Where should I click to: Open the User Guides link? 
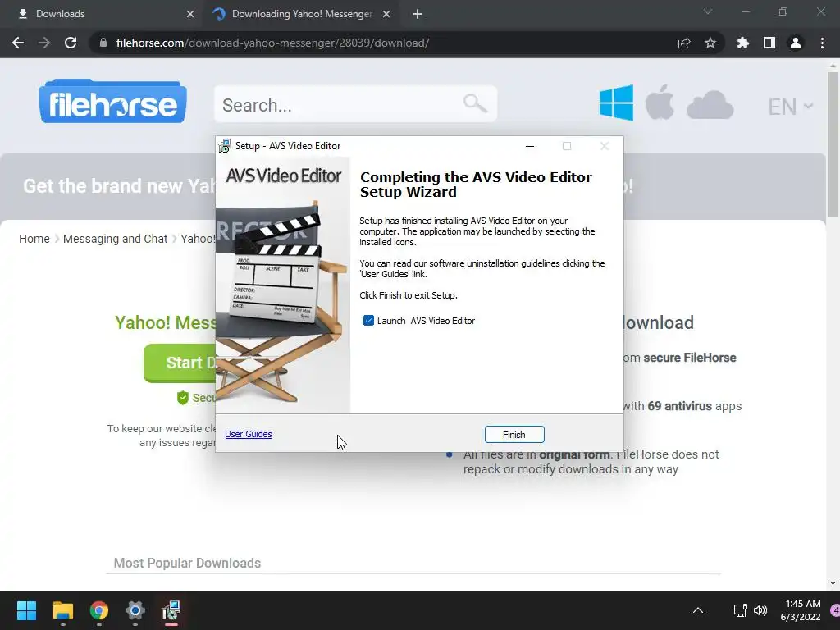coord(249,434)
